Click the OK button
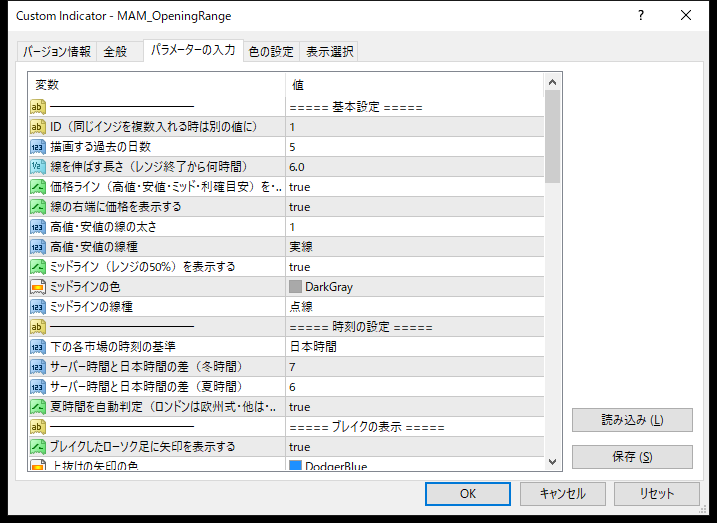Image resolution: width=717 pixels, height=523 pixels. pos(468,494)
